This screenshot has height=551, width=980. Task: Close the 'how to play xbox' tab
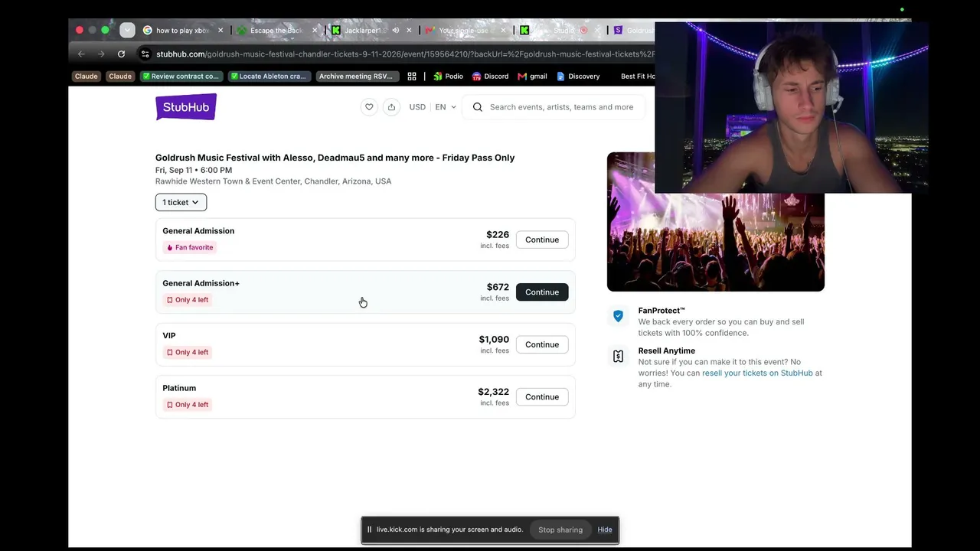point(220,31)
